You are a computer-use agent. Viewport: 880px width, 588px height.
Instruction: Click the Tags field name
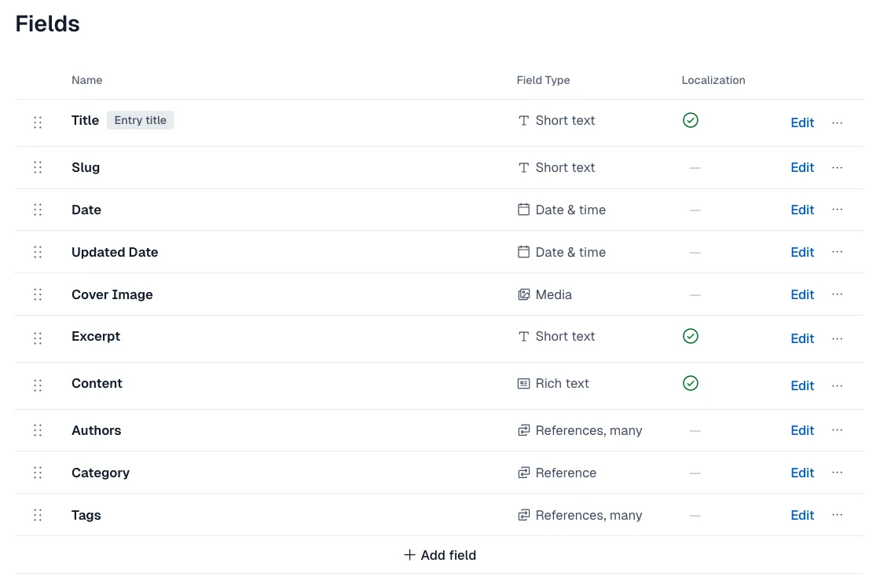point(86,515)
